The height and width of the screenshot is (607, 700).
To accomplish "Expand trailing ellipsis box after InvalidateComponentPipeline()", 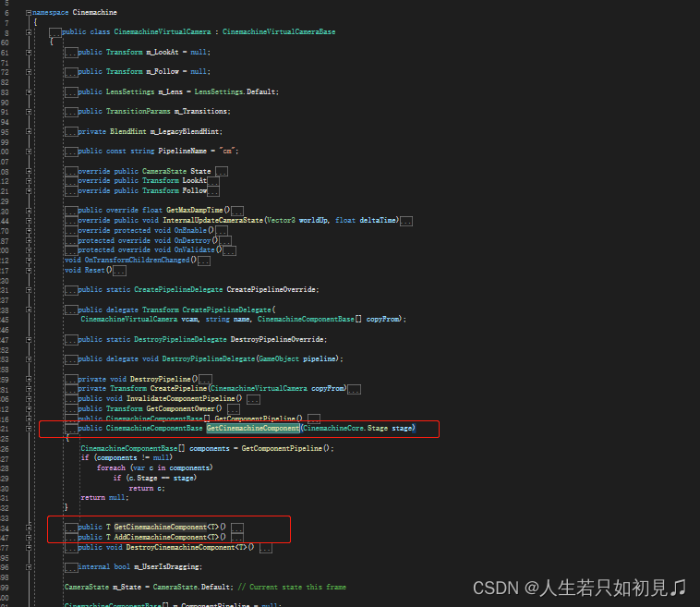I will click(x=253, y=399).
